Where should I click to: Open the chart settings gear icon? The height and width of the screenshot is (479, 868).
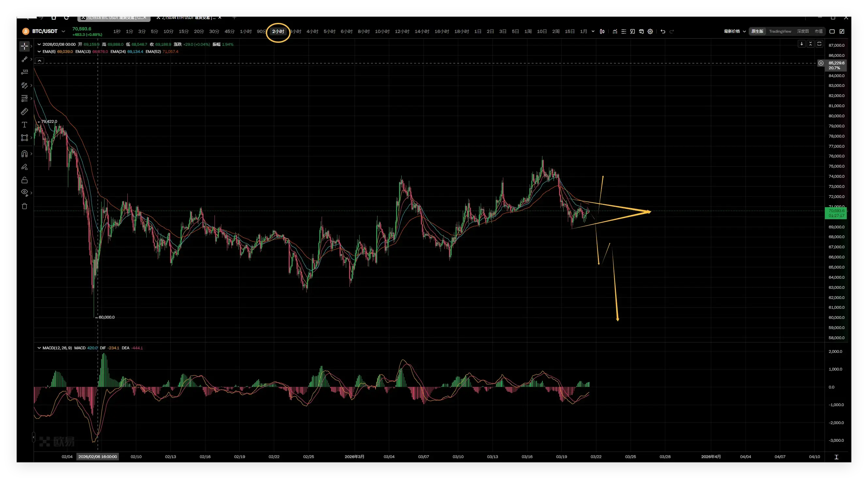(x=650, y=31)
